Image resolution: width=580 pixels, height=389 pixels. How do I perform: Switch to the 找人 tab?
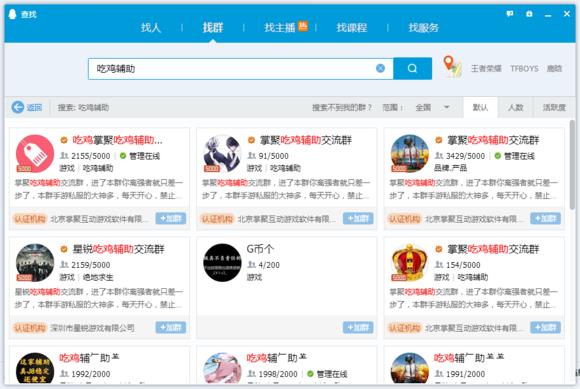151,27
